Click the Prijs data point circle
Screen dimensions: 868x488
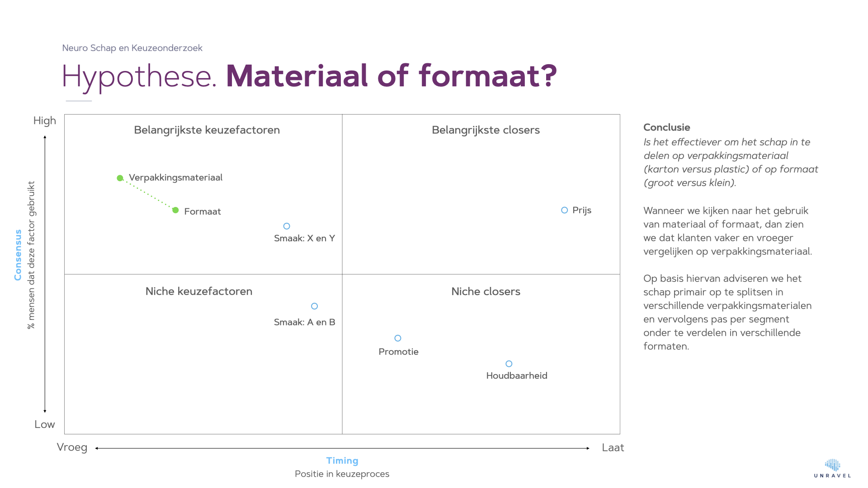564,210
